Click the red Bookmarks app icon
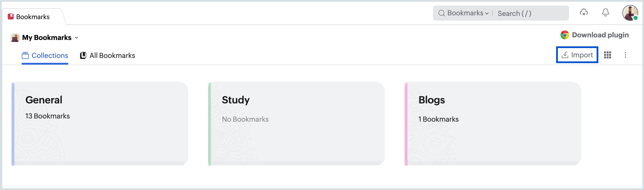This screenshot has height=190, width=644. 11,17
